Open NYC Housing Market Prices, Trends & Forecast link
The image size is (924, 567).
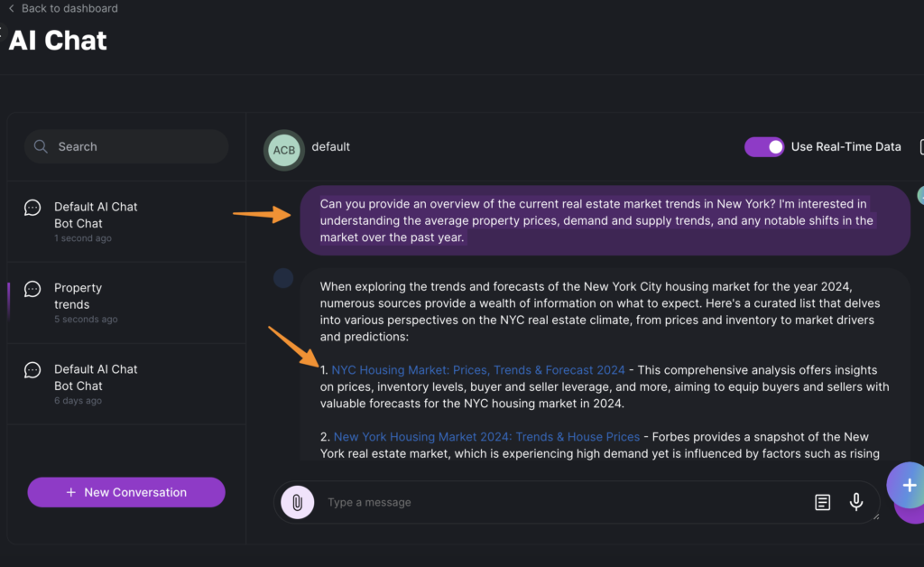point(478,370)
